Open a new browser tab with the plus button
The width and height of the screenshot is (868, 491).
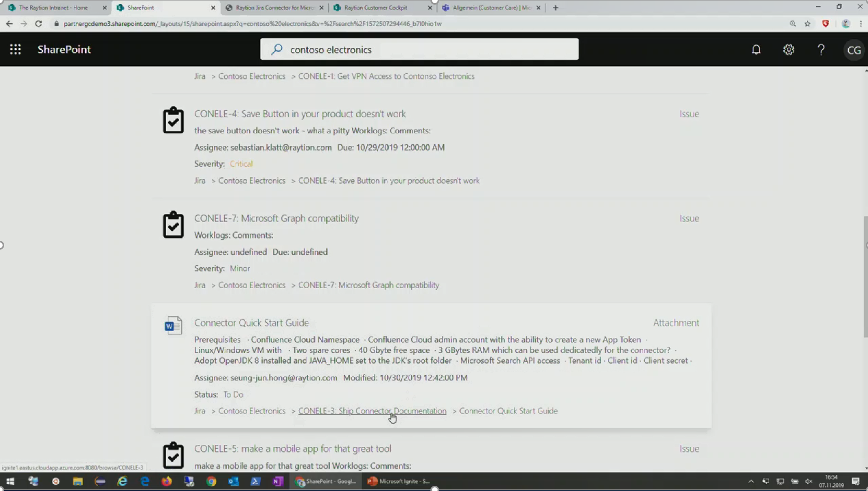(x=555, y=8)
